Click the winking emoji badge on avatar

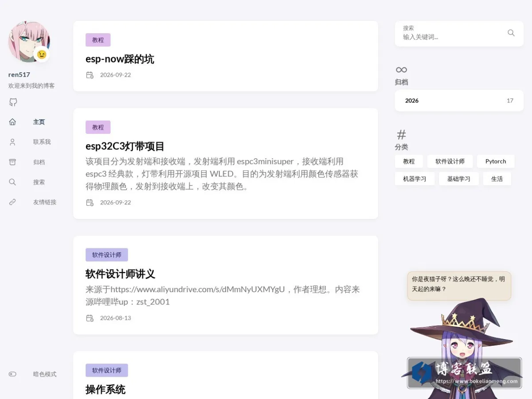click(42, 54)
